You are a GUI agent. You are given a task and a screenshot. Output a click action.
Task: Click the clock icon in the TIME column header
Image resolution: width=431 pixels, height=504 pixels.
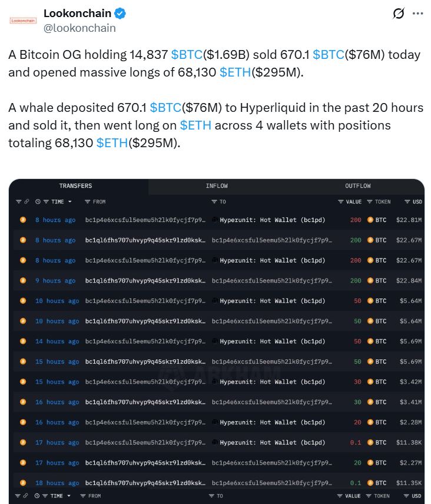click(38, 201)
